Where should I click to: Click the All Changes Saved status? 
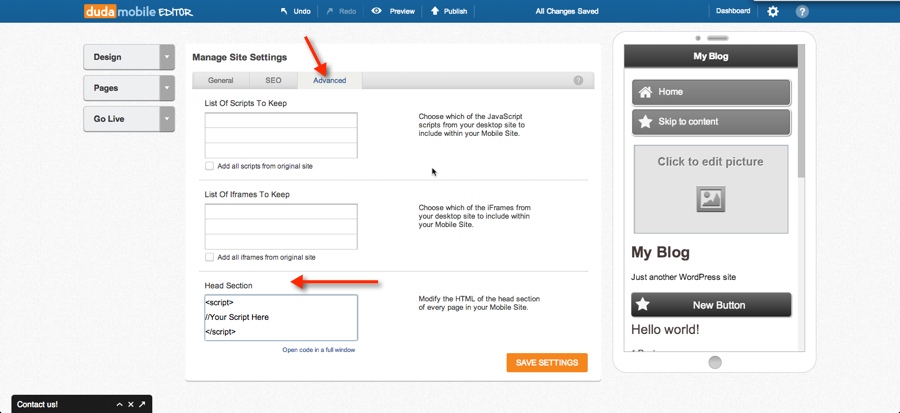pos(567,11)
